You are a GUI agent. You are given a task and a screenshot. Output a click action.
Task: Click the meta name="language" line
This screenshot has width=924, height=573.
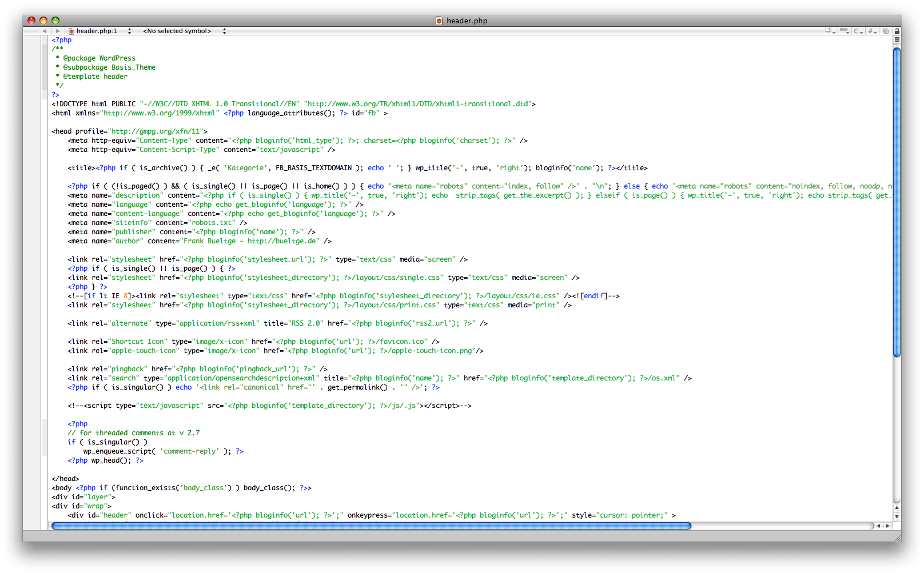[x=216, y=205]
